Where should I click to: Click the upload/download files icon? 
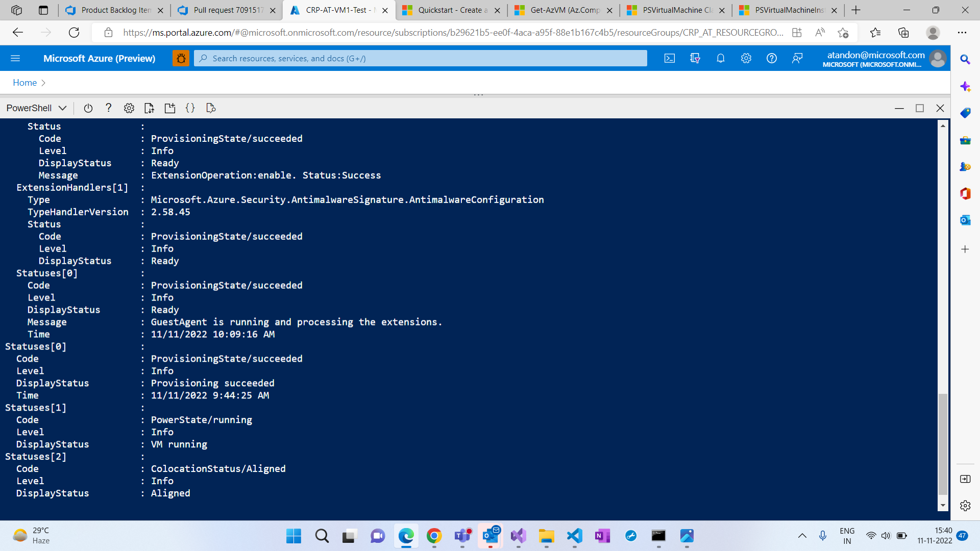point(149,108)
